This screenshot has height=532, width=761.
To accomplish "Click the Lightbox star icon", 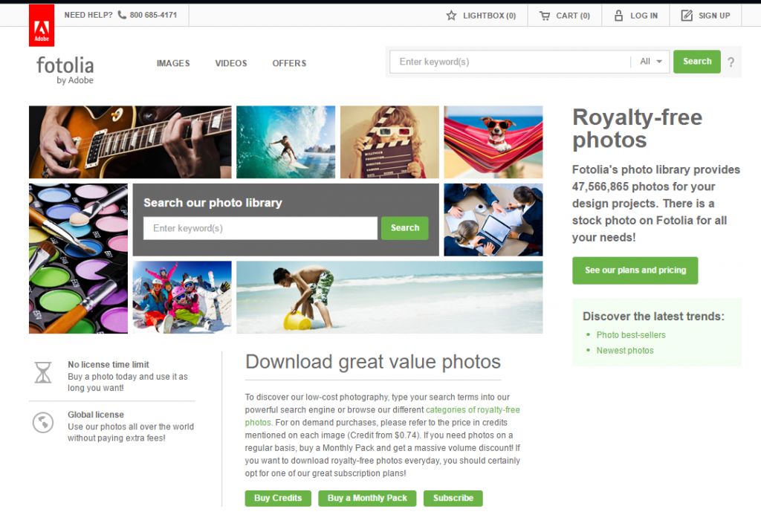I will pyautogui.click(x=451, y=16).
